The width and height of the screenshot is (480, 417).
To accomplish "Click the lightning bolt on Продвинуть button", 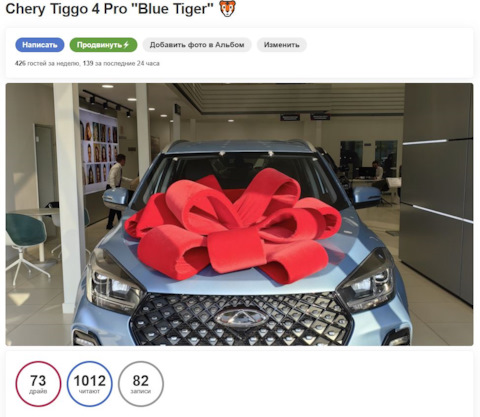I will (126, 45).
